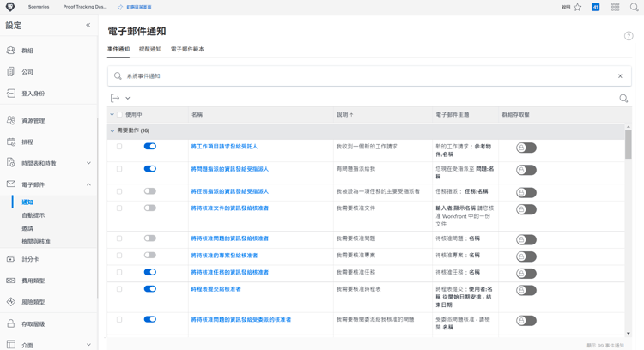
Task: Click the star favorites icon in top bar
Action: coord(578,7)
